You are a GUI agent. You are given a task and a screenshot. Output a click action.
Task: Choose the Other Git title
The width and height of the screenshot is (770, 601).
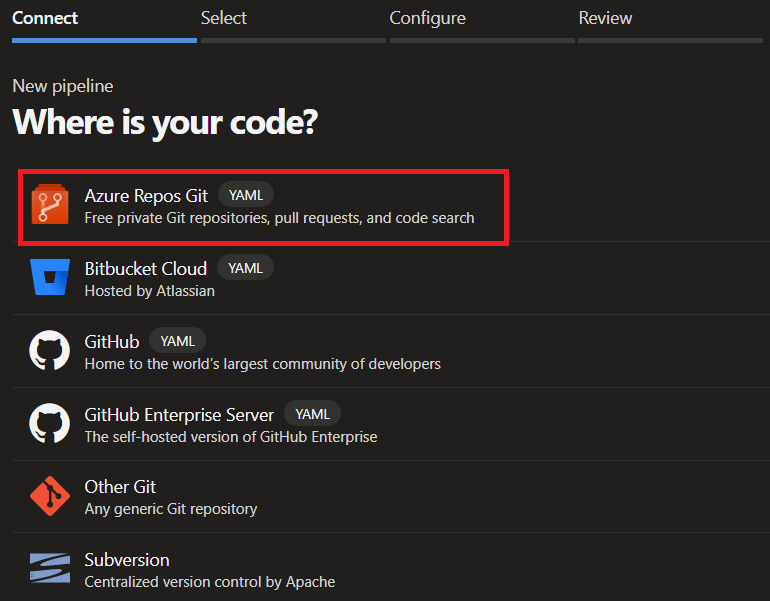point(120,487)
